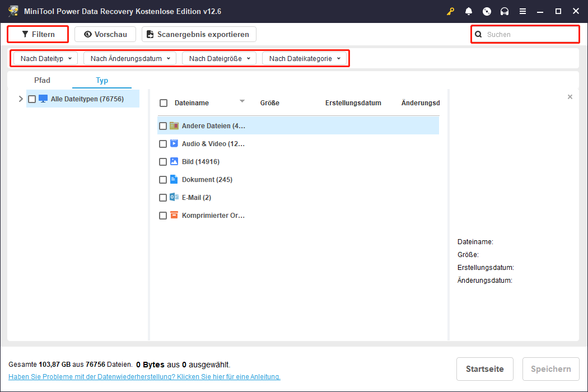The image size is (588, 392).
Task: Sort by the Änderungsdatum column header
Action: (x=421, y=103)
